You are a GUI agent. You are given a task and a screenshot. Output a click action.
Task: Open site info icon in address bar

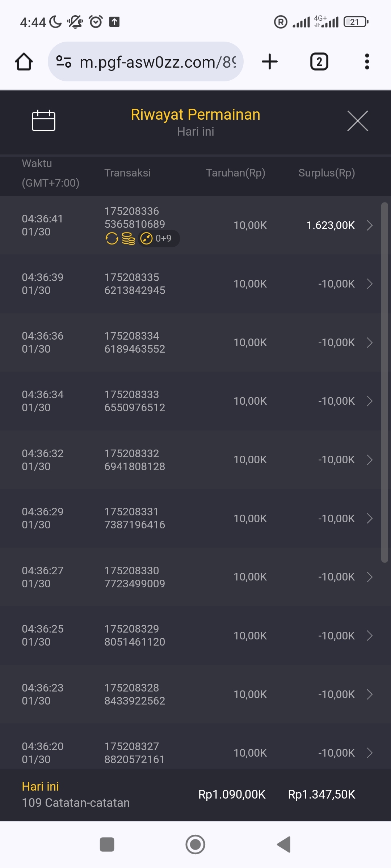pos(64,61)
